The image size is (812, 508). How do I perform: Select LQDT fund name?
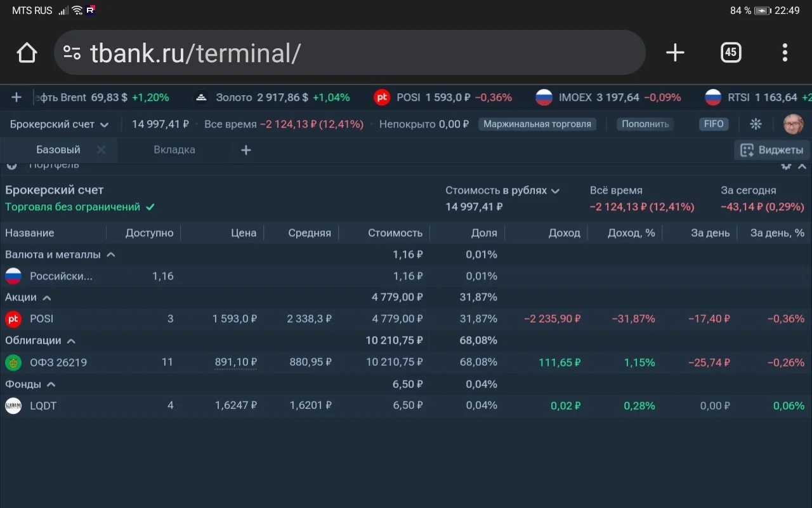[43, 406]
